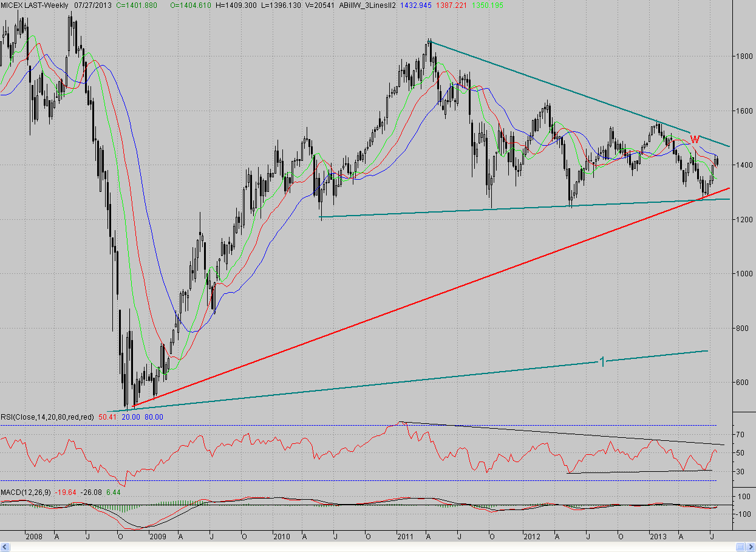Click the '2011' time axis label

[406, 537]
